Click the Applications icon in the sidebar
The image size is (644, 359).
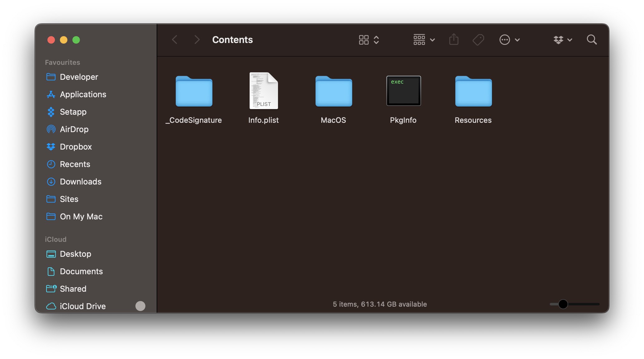pos(51,94)
